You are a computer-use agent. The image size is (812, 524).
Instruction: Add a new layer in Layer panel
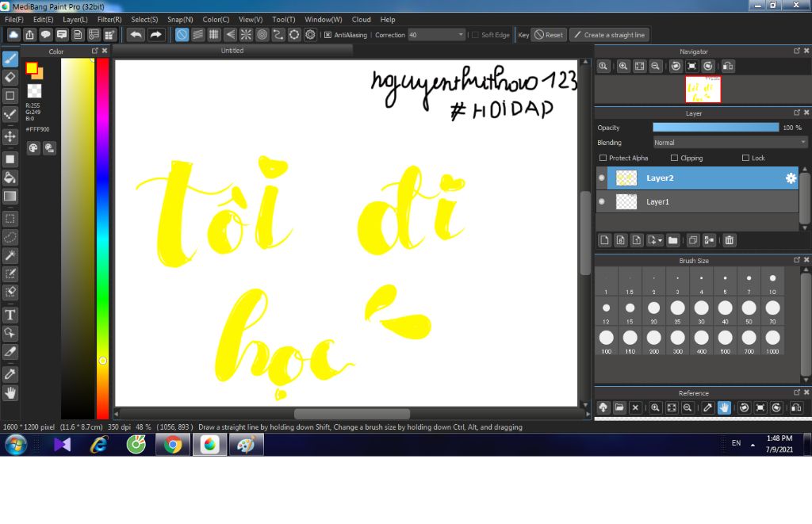pos(604,240)
